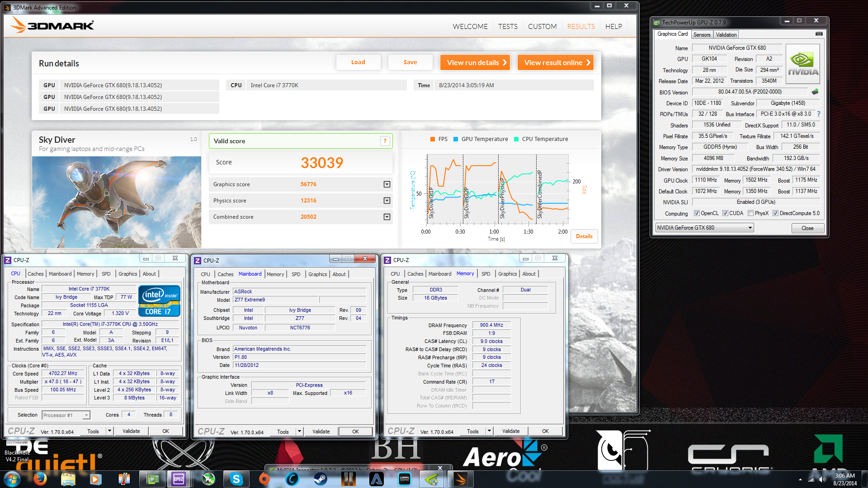Click the MSI Afterburner taskbar icon

point(208,479)
